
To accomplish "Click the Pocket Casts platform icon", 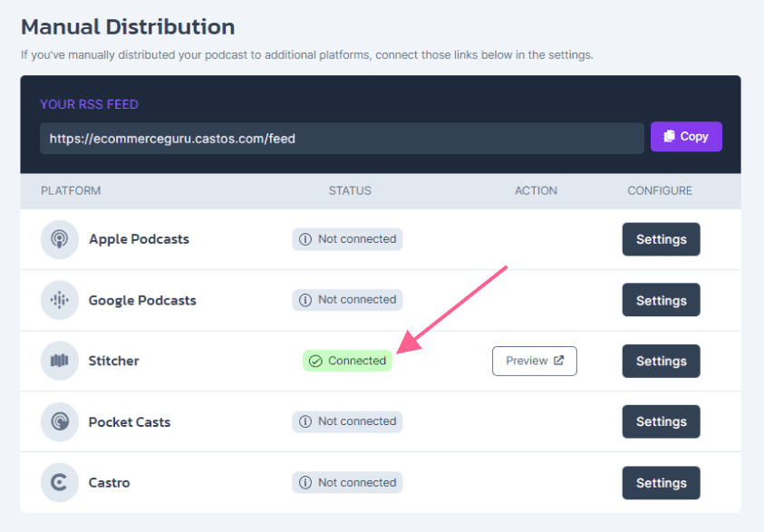I will pyautogui.click(x=60, y=421).
